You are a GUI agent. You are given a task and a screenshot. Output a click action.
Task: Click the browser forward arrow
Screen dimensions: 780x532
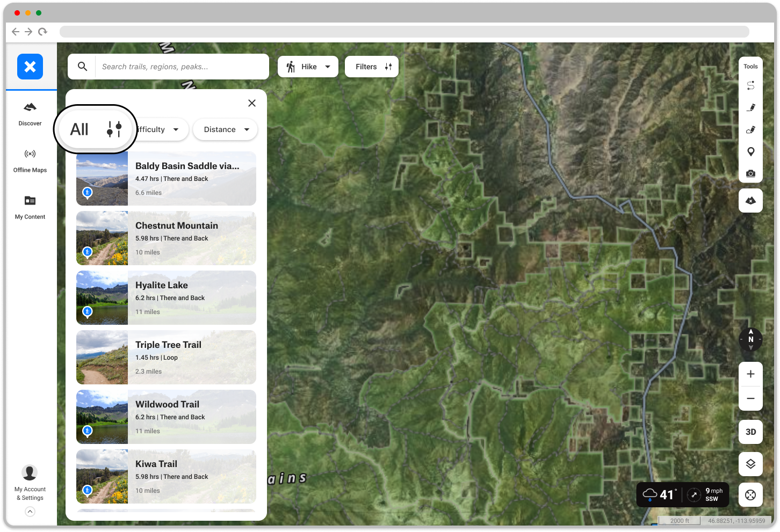[x=28, y=32]
